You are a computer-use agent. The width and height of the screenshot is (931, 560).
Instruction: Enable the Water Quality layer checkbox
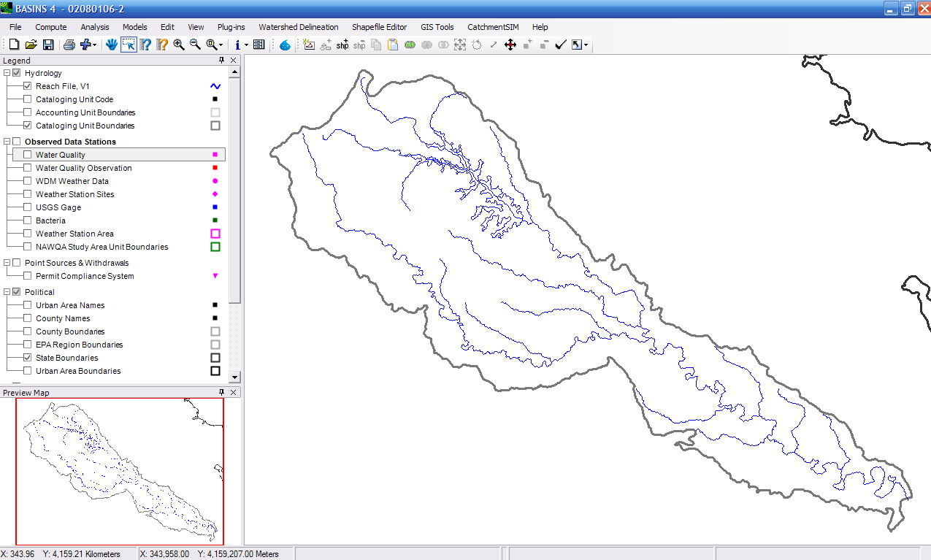28,155
